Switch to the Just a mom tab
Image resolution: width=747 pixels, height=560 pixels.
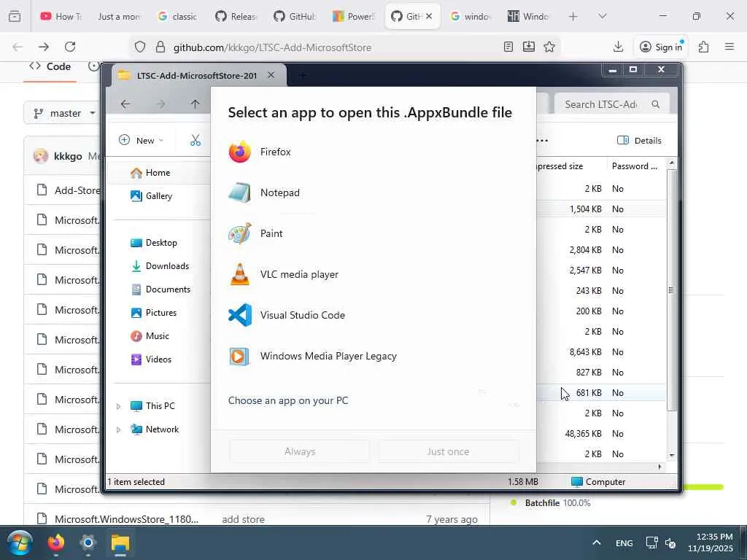tap(119, 17)
